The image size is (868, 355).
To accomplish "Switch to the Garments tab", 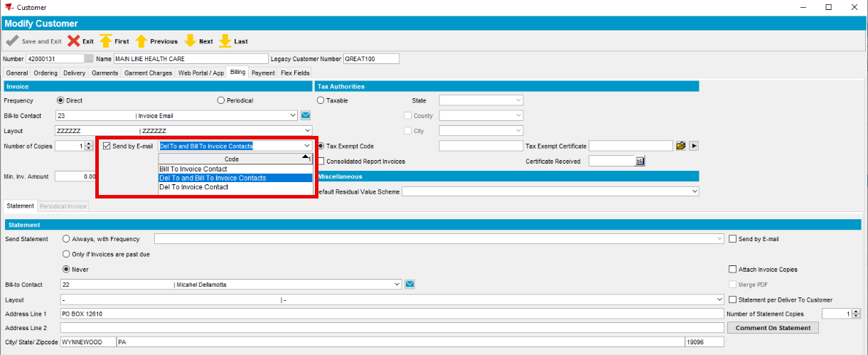I will (105, 73).
